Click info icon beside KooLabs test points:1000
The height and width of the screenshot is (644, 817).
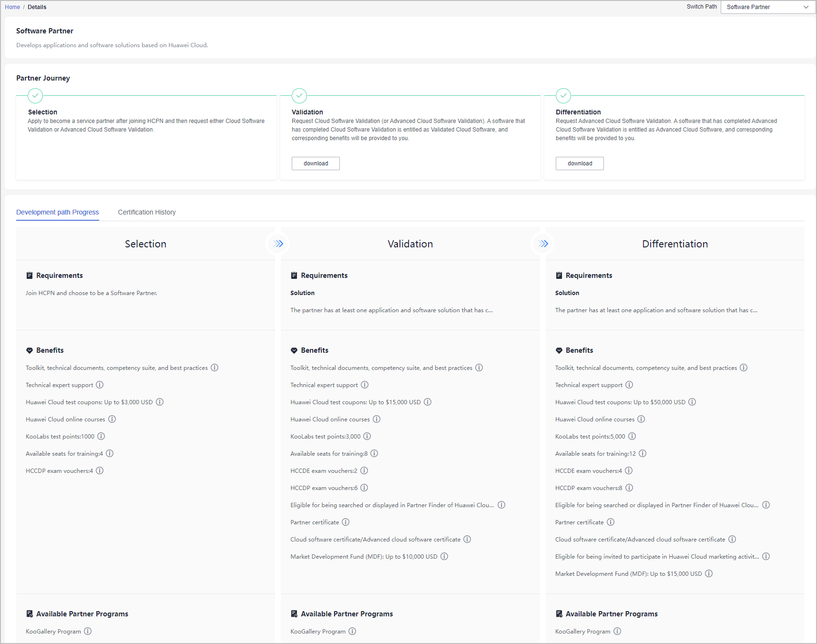point(101,436)
